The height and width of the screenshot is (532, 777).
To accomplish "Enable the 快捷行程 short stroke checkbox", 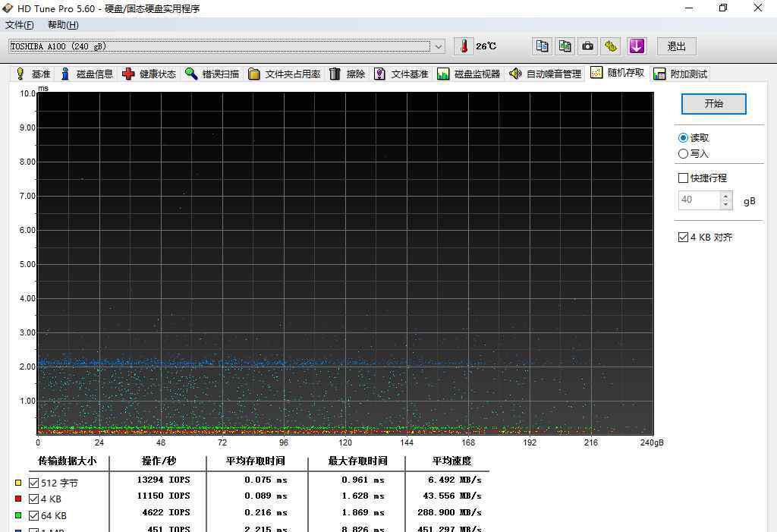I will [x=683, y=178].
